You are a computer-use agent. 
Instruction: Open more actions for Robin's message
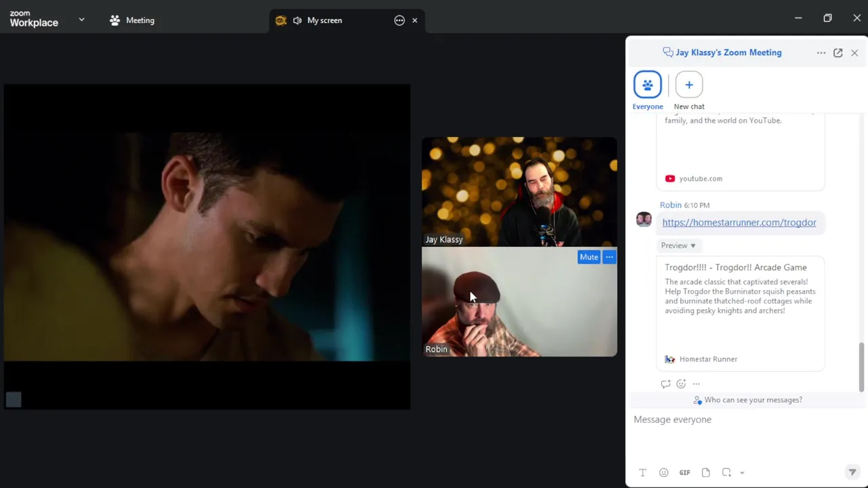696,384
